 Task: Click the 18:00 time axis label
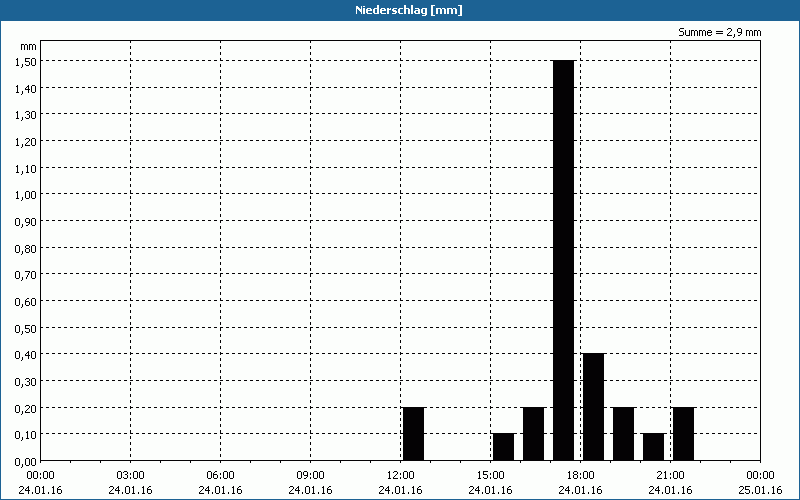point(581,476)
